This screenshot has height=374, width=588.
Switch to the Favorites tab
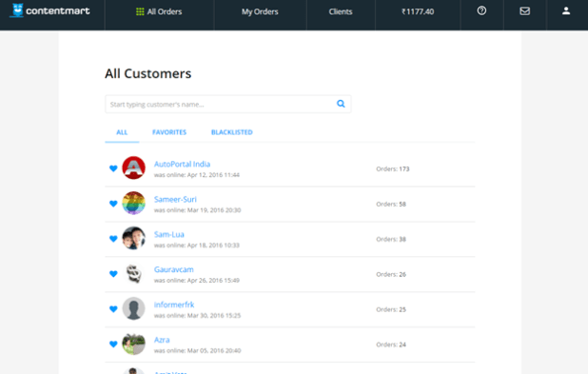(x=169, y=132)
